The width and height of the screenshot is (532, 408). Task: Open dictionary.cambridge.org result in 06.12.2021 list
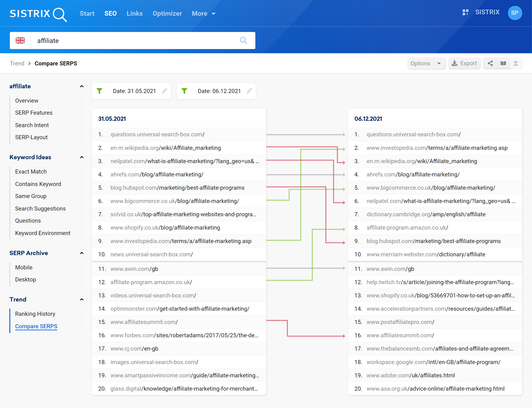point(426,214)
